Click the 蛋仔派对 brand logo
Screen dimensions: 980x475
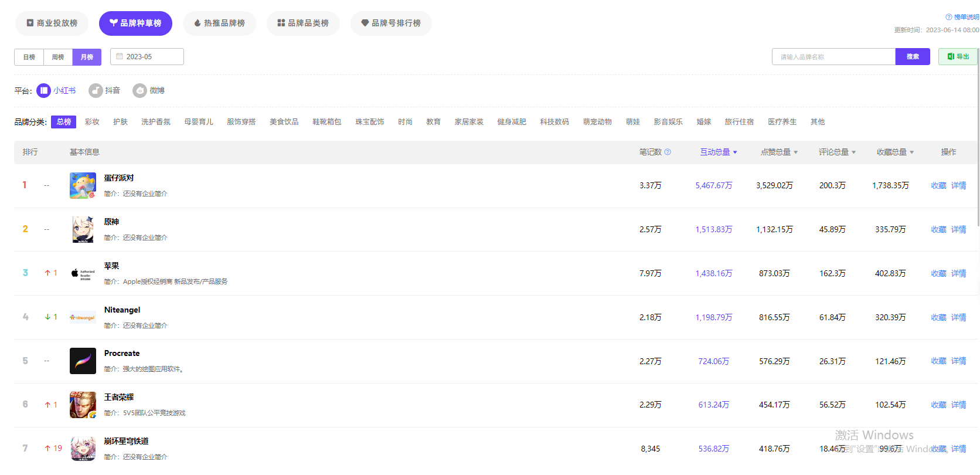(x=83, y=185)
